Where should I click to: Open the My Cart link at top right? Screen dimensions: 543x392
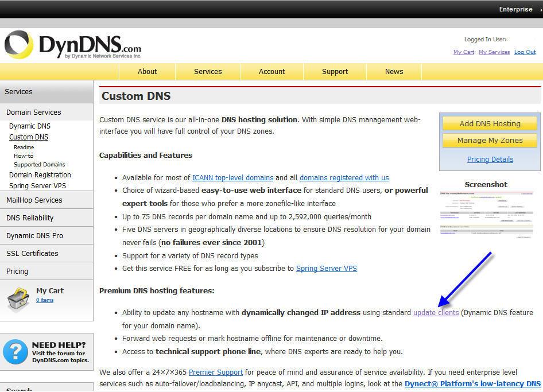[x=464, y=52]
